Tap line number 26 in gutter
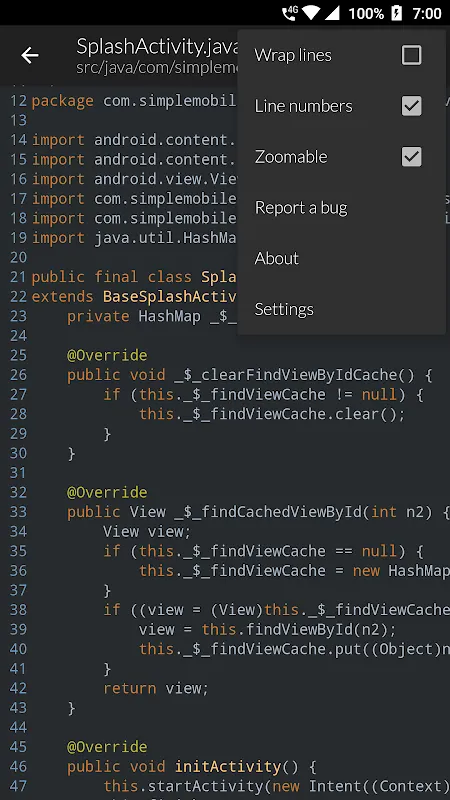 click(x=18, y=375)
